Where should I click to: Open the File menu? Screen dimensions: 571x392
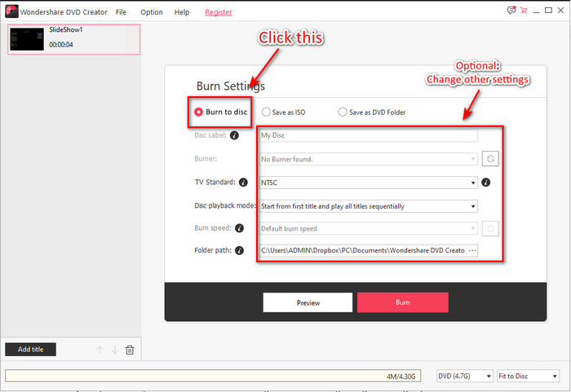121,12
